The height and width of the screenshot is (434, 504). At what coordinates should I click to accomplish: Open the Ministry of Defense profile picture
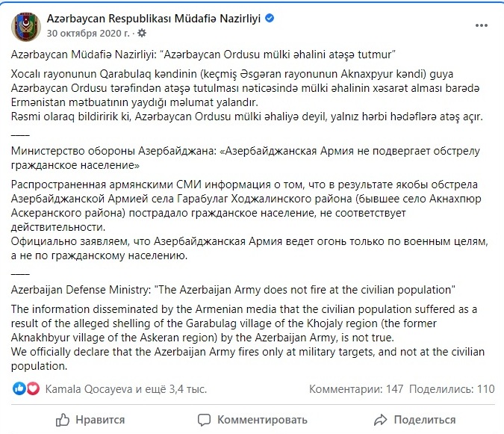pos(26,27)
